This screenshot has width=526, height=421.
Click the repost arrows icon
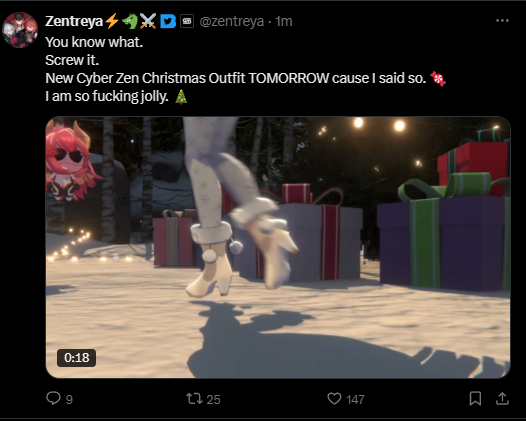point(195,399)
